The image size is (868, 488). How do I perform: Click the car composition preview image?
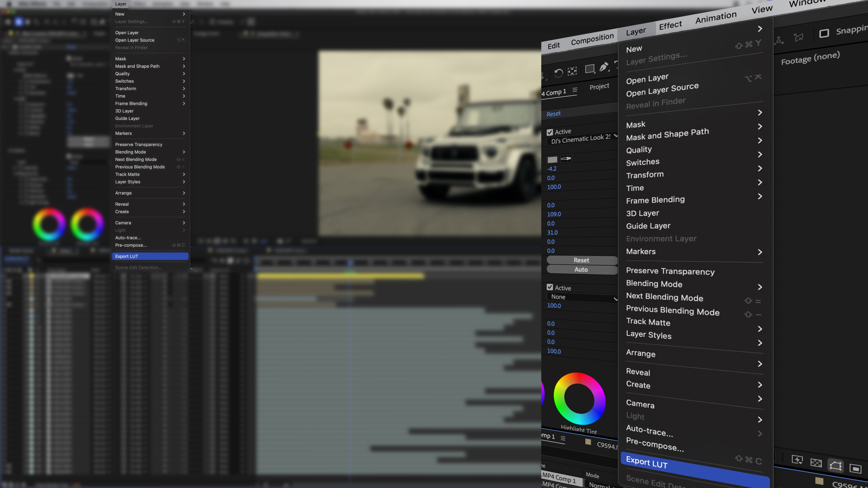pos(430,143)
